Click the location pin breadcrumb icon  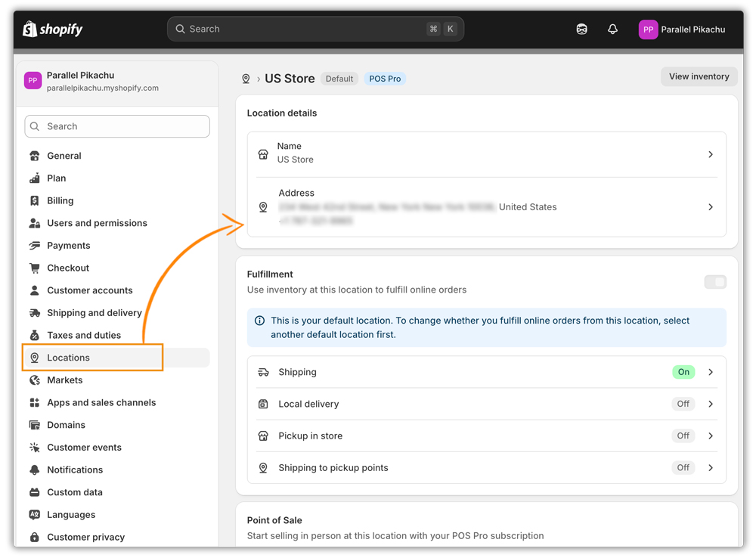tap(246, 79)
